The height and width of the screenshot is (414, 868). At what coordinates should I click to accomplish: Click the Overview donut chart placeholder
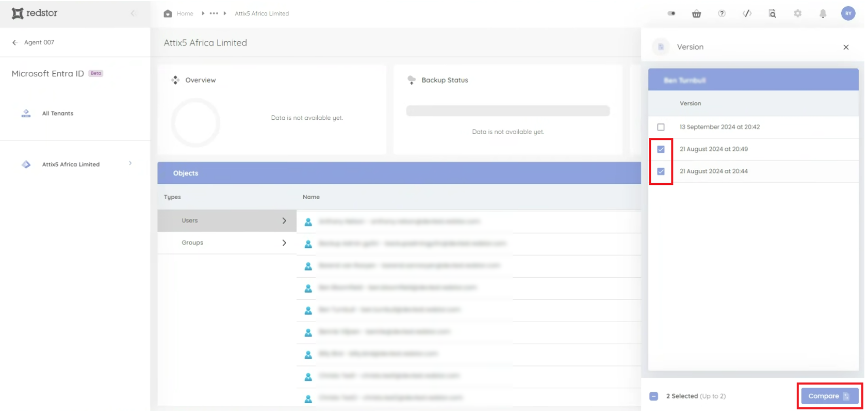195,123
